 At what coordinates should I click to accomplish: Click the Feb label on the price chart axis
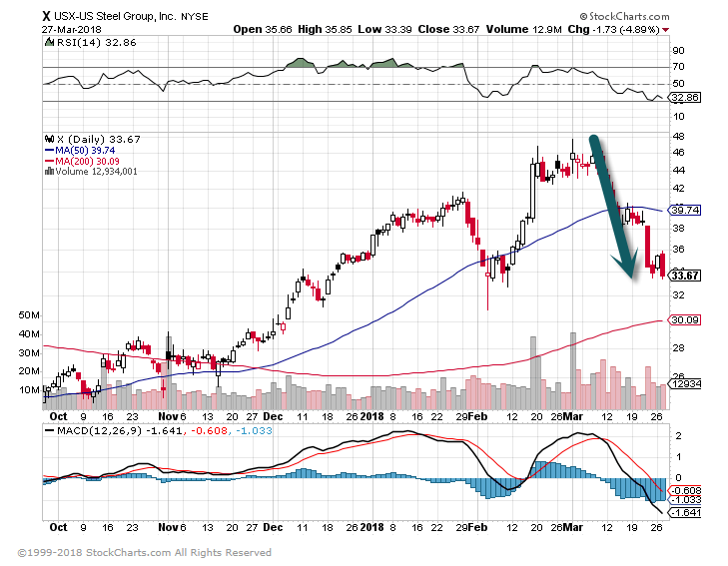click(x=477, y=416)
